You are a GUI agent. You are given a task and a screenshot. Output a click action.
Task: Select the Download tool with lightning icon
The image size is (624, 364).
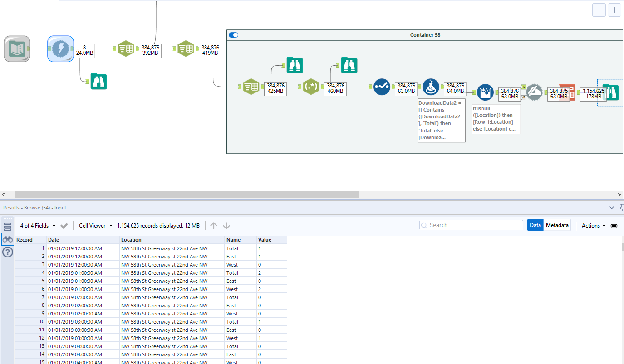pyautogui.click(x=60, y=49)
